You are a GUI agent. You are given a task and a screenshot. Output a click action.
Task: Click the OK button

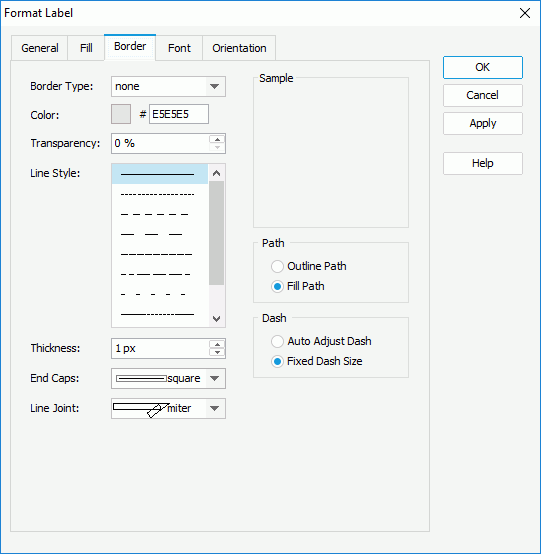click(x=483, y=67)
